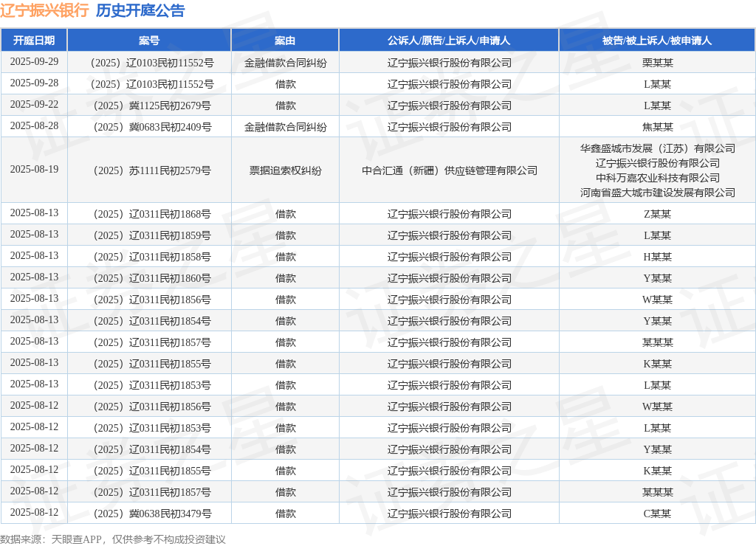Click 借款 in the 2025-09-22 row

tap(286, 106)
